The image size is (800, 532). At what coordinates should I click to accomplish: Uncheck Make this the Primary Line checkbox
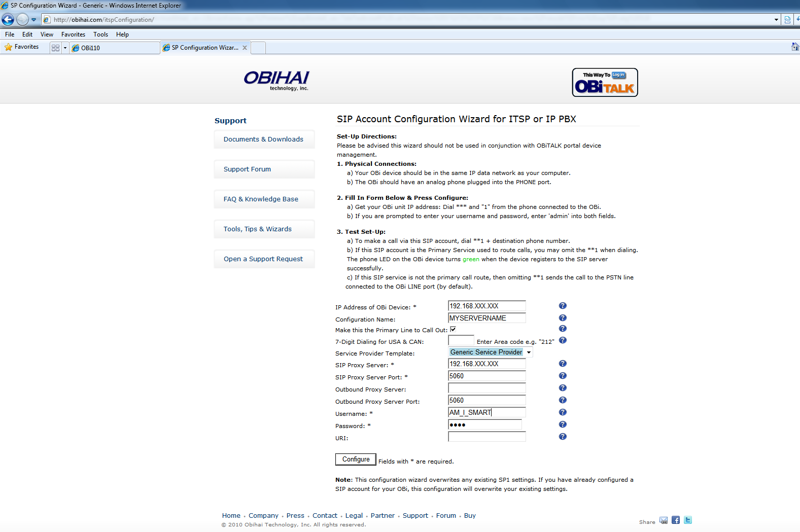[x=453, y=329]
